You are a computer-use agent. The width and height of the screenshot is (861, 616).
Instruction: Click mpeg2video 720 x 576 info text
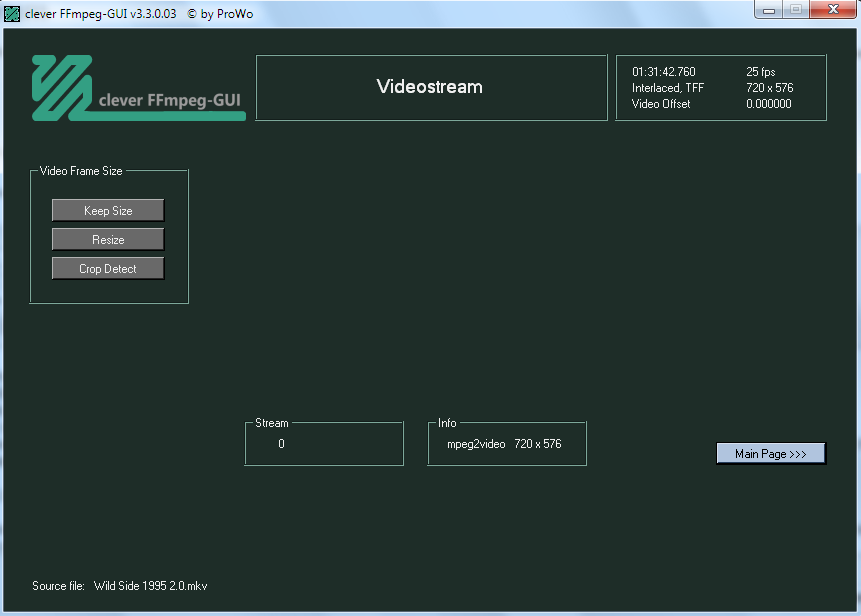point(504,444)
